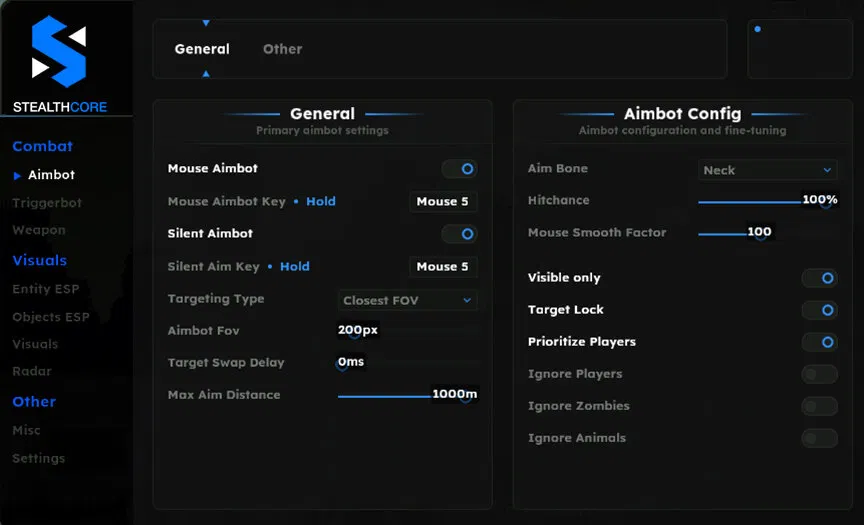
Task: Turn off the Visible only switch
Action: click(x=820, y=278)
